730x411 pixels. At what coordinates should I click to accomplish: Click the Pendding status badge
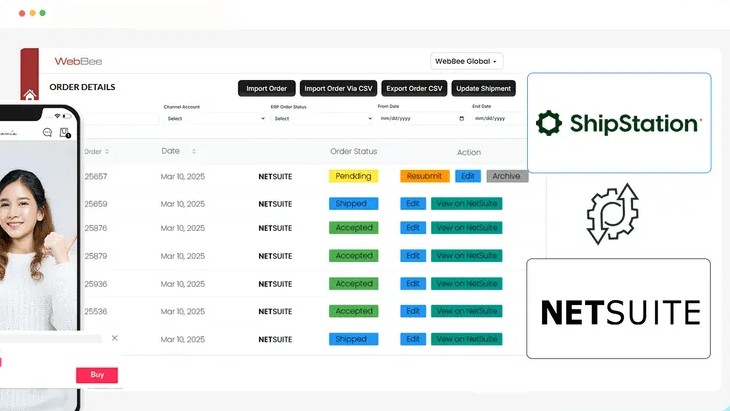(x=353, y=176)
